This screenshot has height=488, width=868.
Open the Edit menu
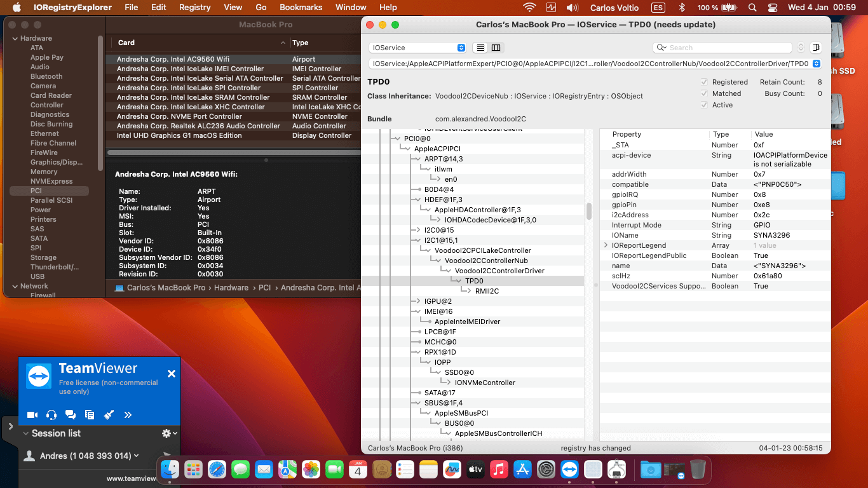[159, 8]
